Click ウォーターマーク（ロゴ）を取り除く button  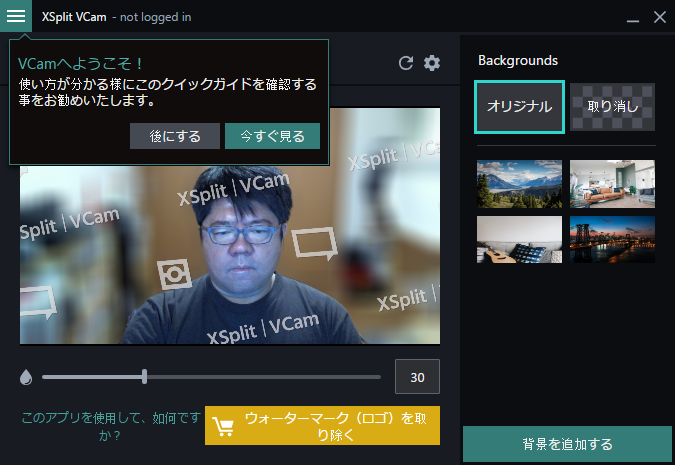(322, 425)
